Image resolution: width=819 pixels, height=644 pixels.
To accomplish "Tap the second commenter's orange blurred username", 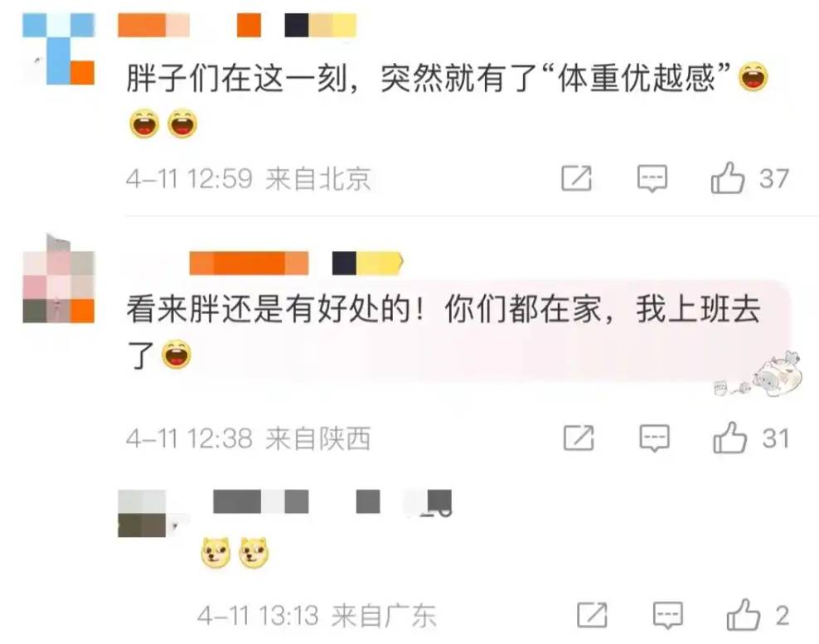I will (x=249, y=264).
